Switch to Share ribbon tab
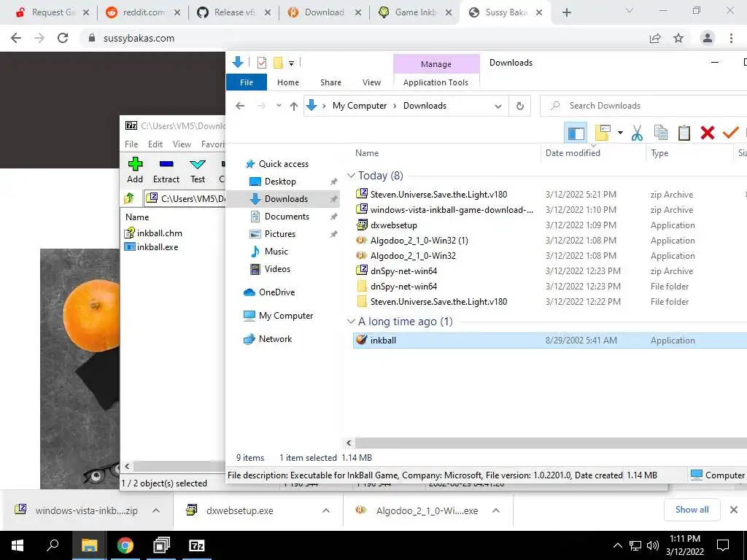The width and height of the screenshot is (747, 560). click(x=330, y=82)
